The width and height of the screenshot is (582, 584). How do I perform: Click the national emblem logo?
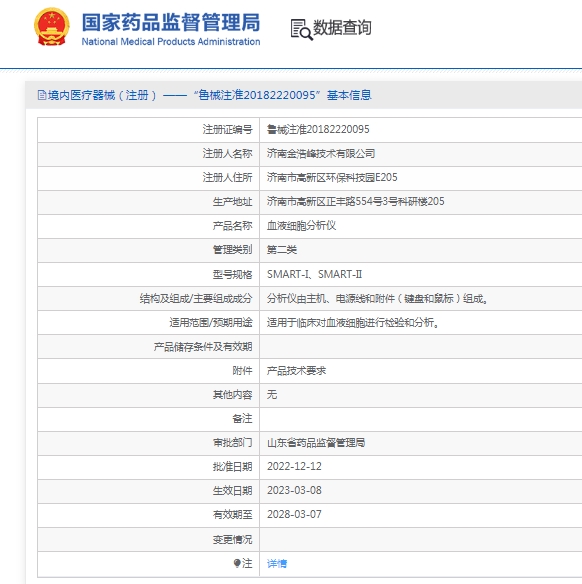pyautogui.click(x=52, y=27)
